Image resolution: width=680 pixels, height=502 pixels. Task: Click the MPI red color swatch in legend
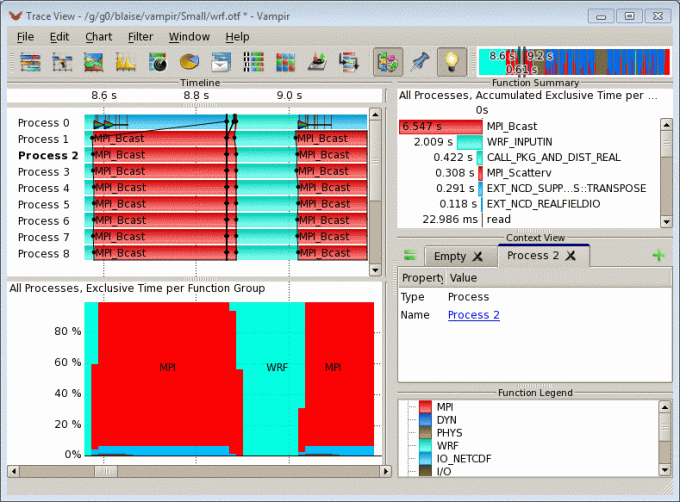(425, 407)
